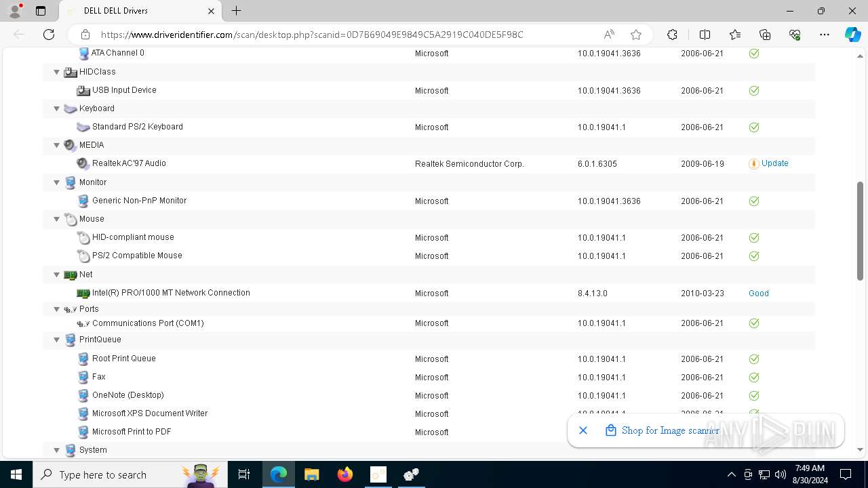Select Microsoft XPS Document Writer text
This screenshot has width=868, height=488.
pos(150,413)
